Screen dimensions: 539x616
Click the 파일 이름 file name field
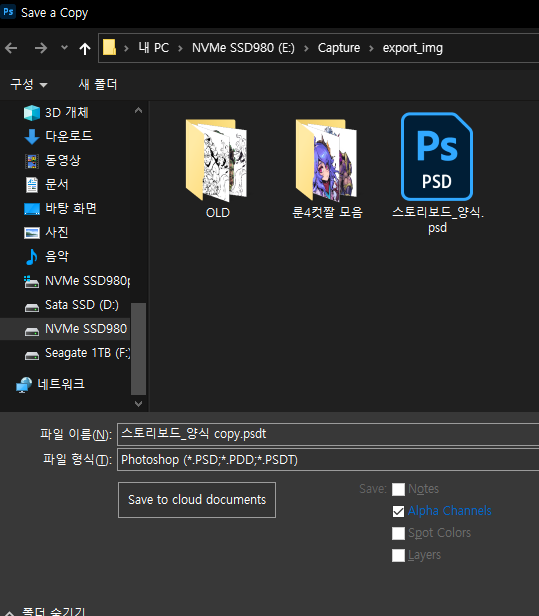coord(328,434)
